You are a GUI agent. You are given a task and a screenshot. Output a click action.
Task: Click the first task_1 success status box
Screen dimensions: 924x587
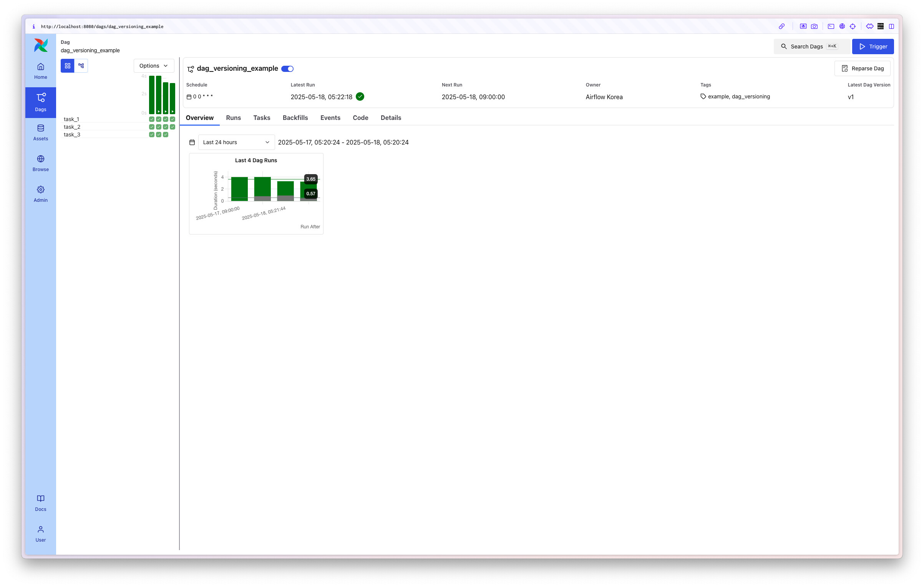[152, 119]
